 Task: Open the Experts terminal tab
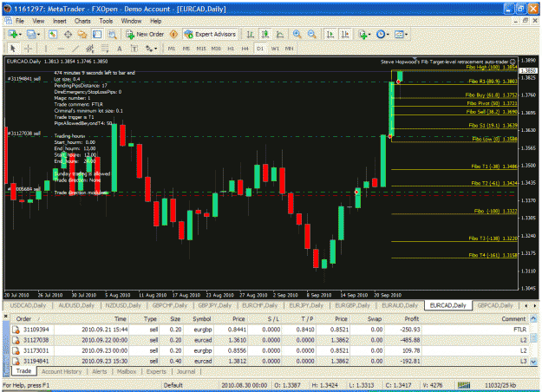click(x=156, y=371)
